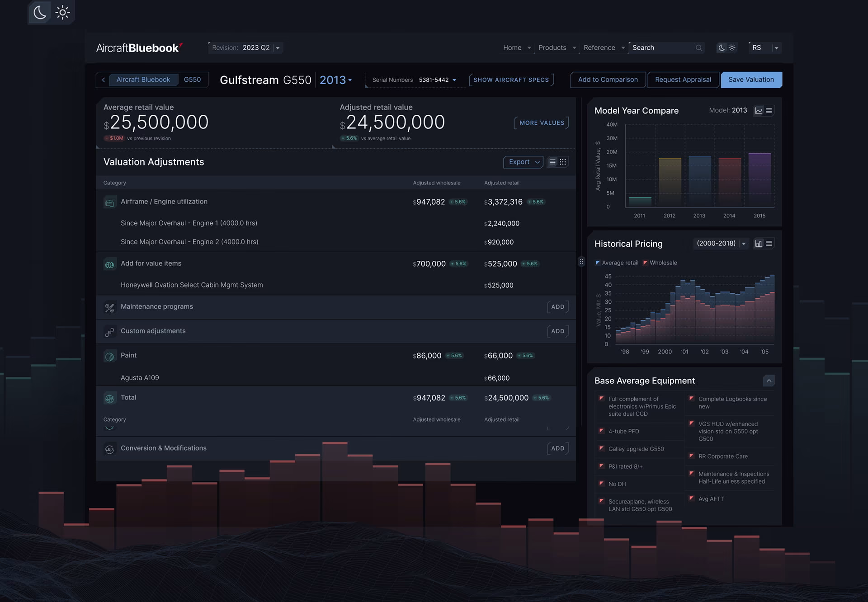Click the 4-tube PFD equipment marker

click(601, 431)
